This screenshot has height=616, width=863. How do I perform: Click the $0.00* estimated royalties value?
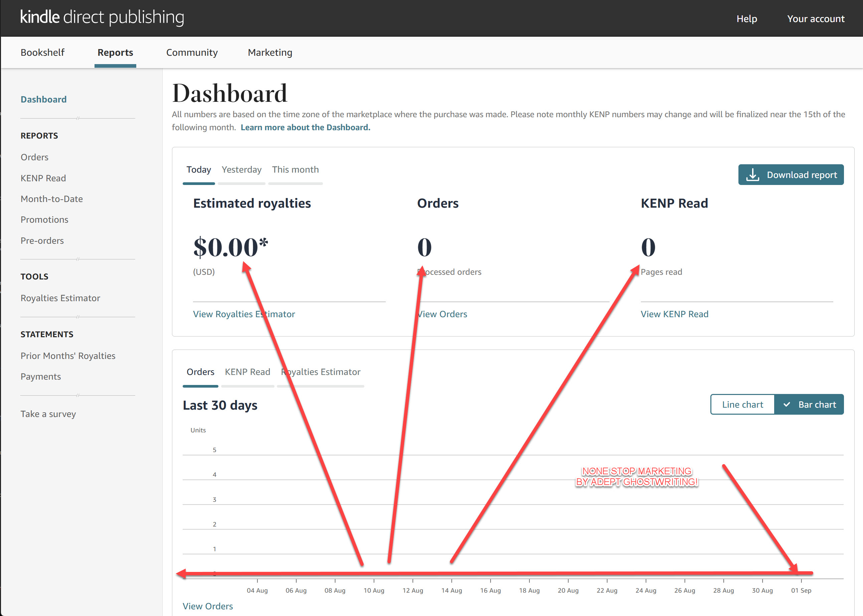231,247
